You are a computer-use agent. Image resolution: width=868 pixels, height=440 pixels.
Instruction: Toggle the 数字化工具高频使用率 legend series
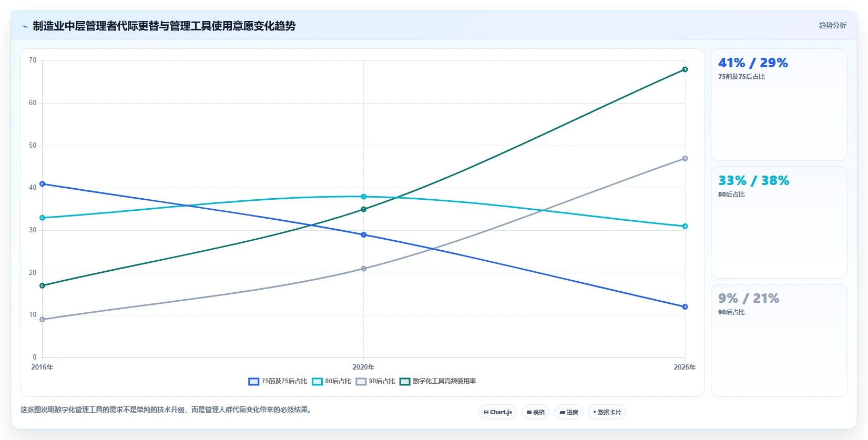(x=438, y=381)
